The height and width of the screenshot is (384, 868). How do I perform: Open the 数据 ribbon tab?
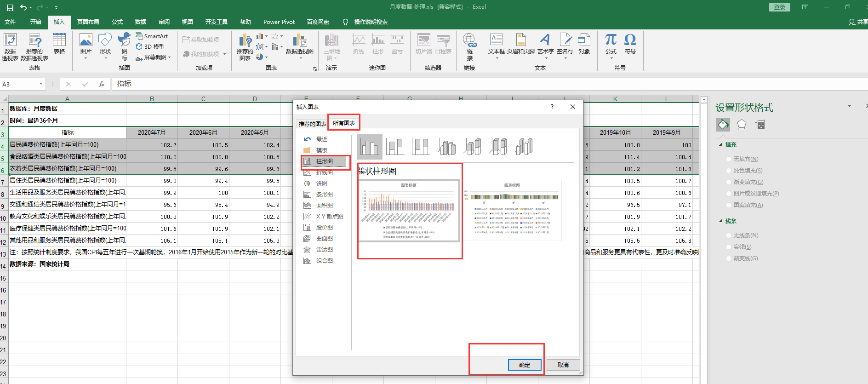tap(141, 22)
